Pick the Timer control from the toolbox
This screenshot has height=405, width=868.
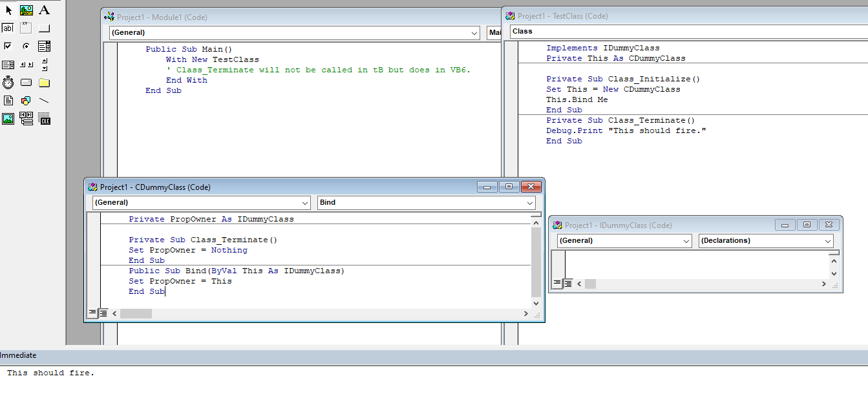click(x=8, y=82)
